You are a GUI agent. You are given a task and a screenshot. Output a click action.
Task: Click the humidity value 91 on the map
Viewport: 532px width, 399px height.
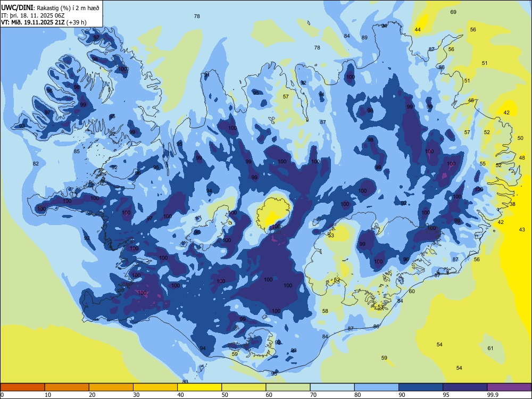pyautogui.click(x=206, y=74)
